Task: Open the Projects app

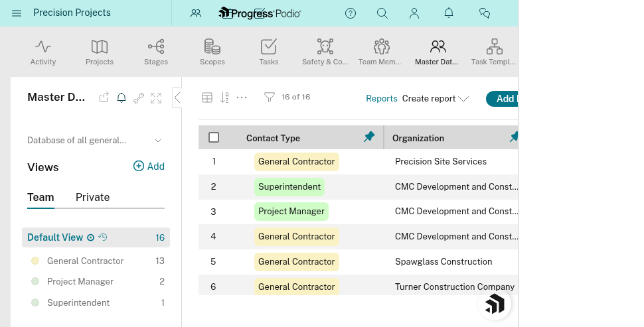Action: click(100, 52)
